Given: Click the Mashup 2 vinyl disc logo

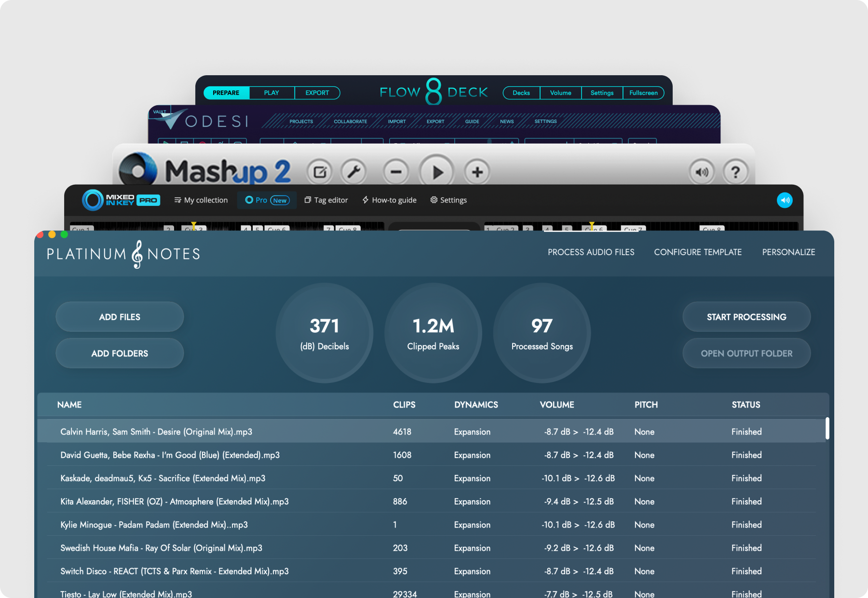Looking at the screenshot, I should tap(138, 169).
